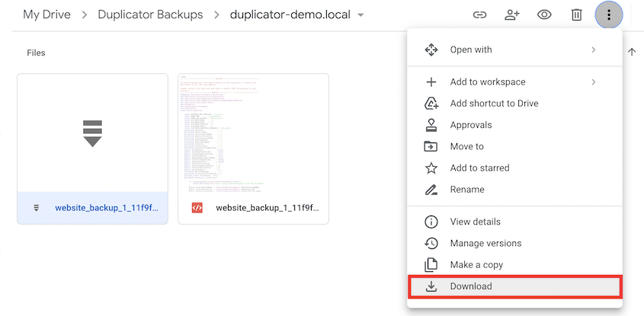The image size is (644, 316).
Task: Select Approvals menu item
Action: (x=514, y=125)
